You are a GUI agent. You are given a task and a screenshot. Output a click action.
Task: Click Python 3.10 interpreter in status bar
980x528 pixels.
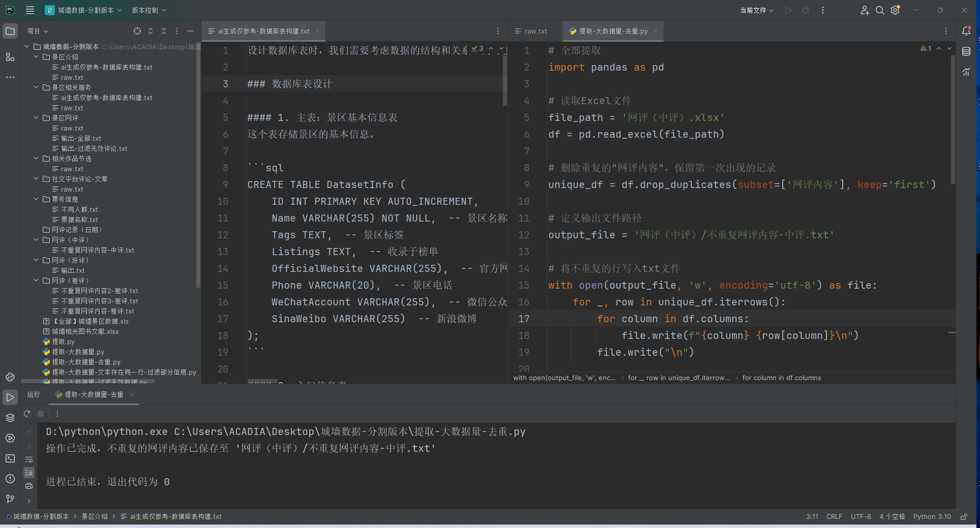pyautogui.click(x=932, y=516)
